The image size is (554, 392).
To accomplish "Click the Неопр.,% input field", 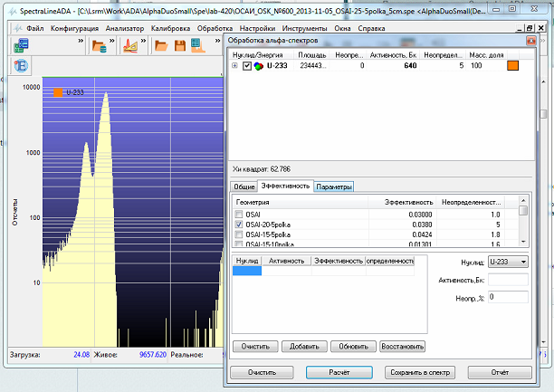I will [x=508, y=297].
